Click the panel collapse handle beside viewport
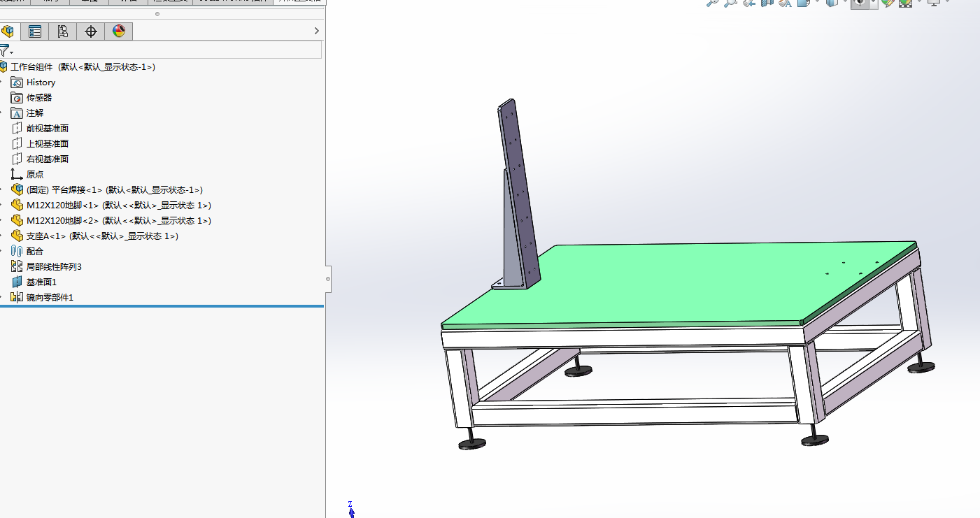Screen dimensions: 980x518 point(328,279)
